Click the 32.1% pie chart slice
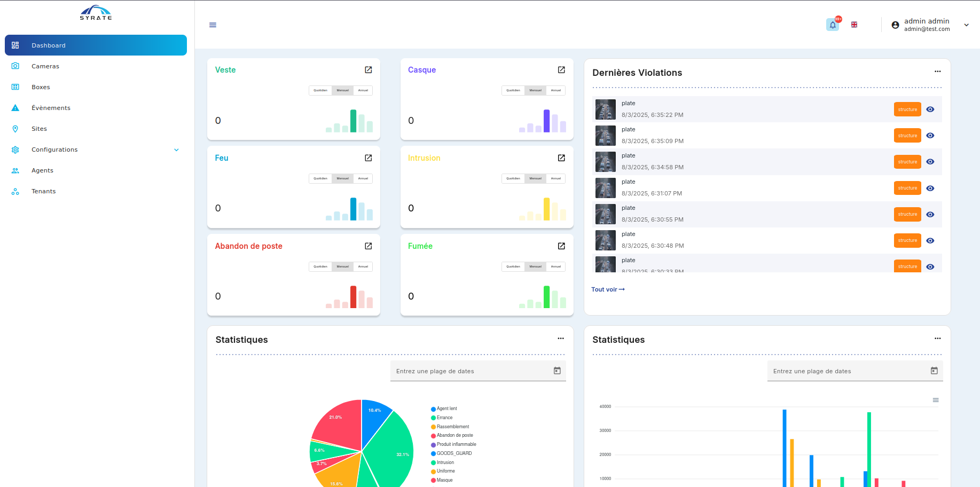980x487 pixels. pyautogui.click(x=393, y=454)
